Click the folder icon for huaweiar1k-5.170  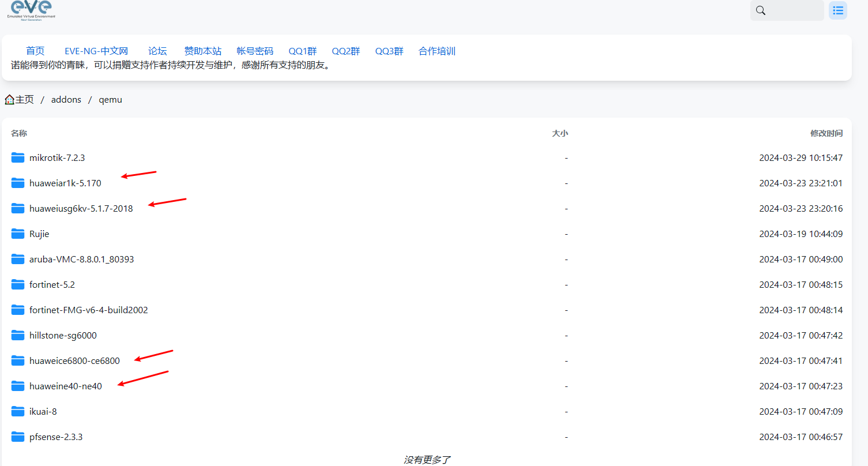pos(18,183)
